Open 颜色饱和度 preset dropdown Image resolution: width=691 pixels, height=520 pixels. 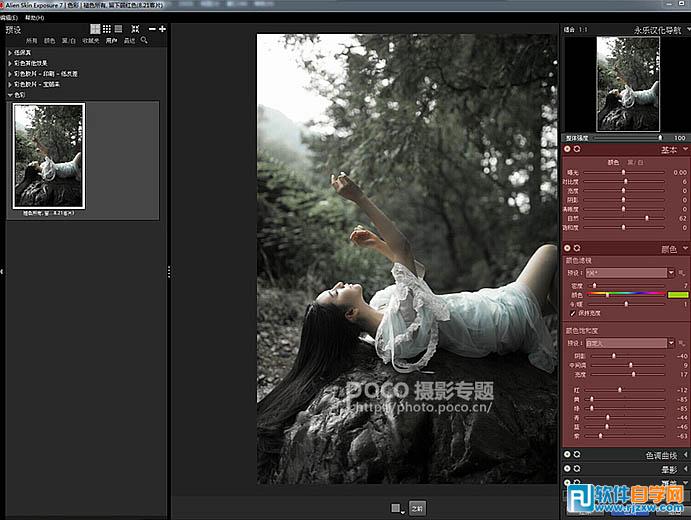pyautogui.click(x=671, y=343)
